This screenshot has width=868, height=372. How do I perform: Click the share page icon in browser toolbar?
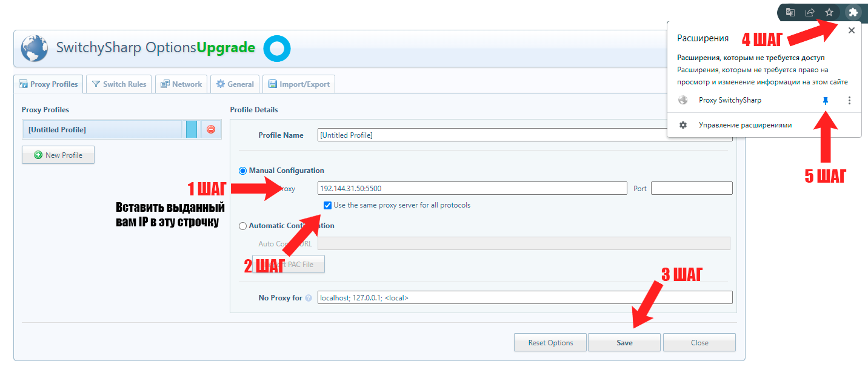point(810,12)
